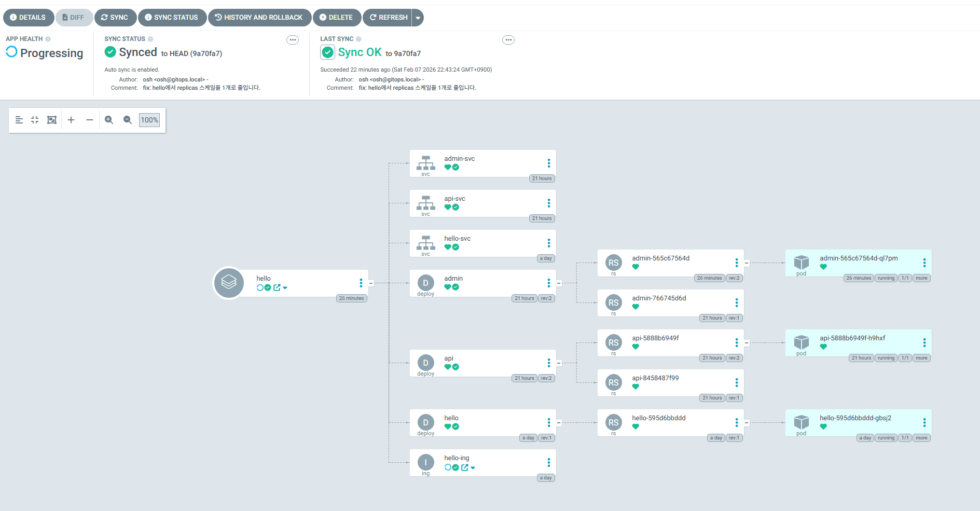Click 'more' tag on admin-565c67564d-ql7pm pod
Image resolution: width=980 pixels, height=511 pixels.
click(x=921, y=278)
